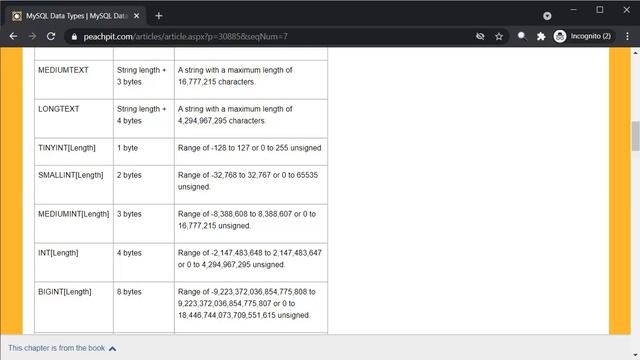Bookmark this page with the star
This screenshot has width=640, height=360.
[x=499, y=36]
